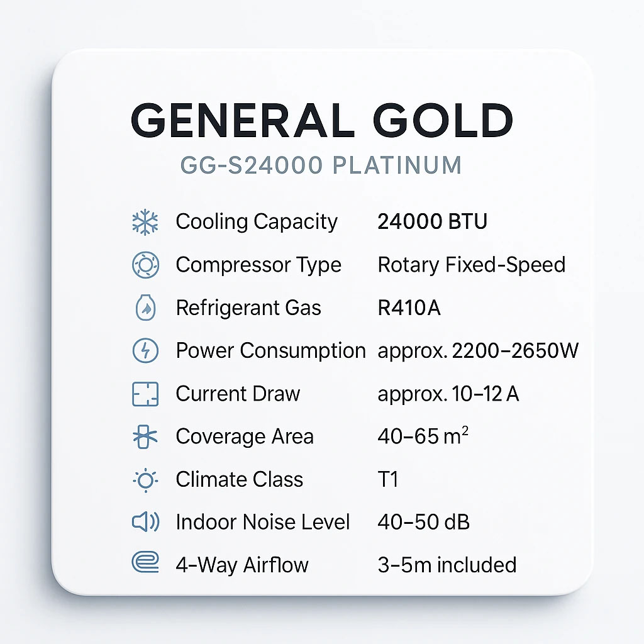Select the speaker Indoor Noise Level icon
Viewport: 644px width, 644px height.
click(x=145, y=522)
